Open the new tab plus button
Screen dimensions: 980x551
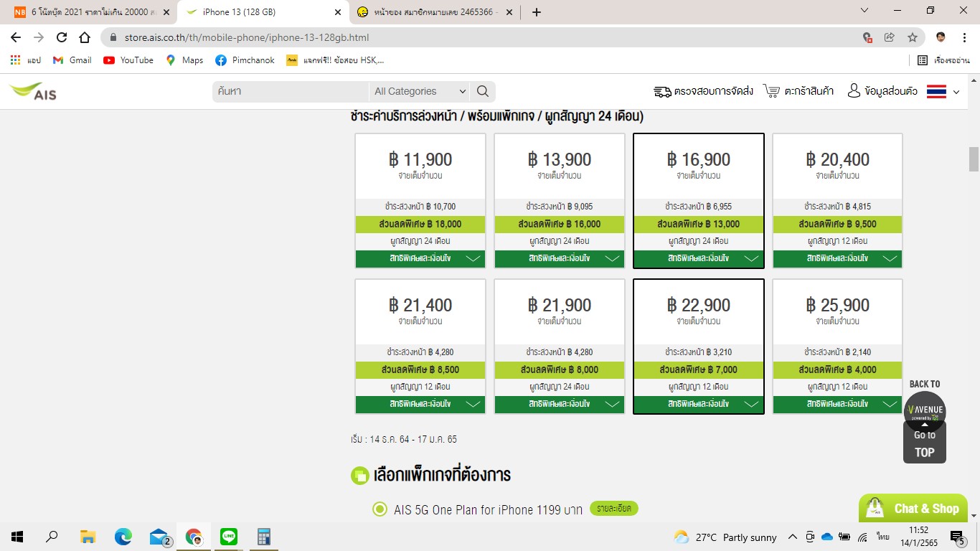537,12
